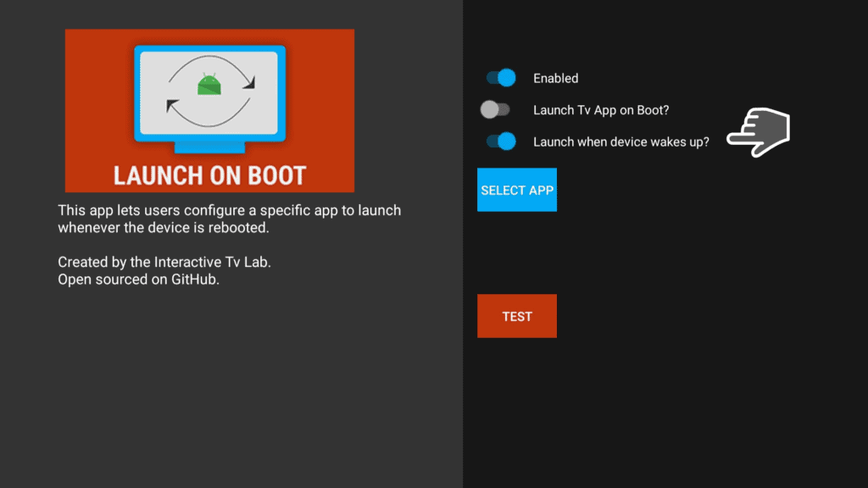The width and height of the screenshot is (868, 488).
Task: Click the "Open sourced on GitHub" text
Action: 138,280
